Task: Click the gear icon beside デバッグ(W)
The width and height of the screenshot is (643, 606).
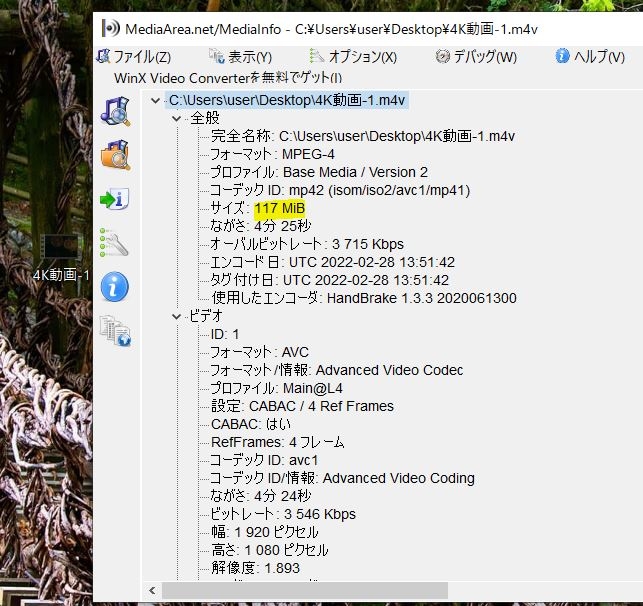Action: (x=442, y=56)
